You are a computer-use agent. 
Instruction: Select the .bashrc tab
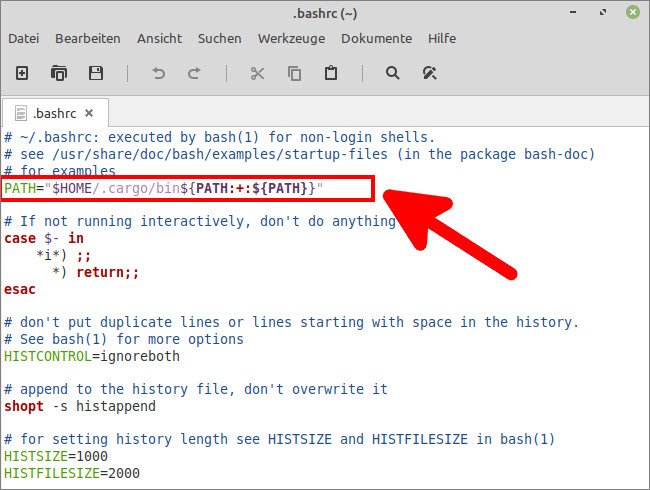tap(55, 113)
